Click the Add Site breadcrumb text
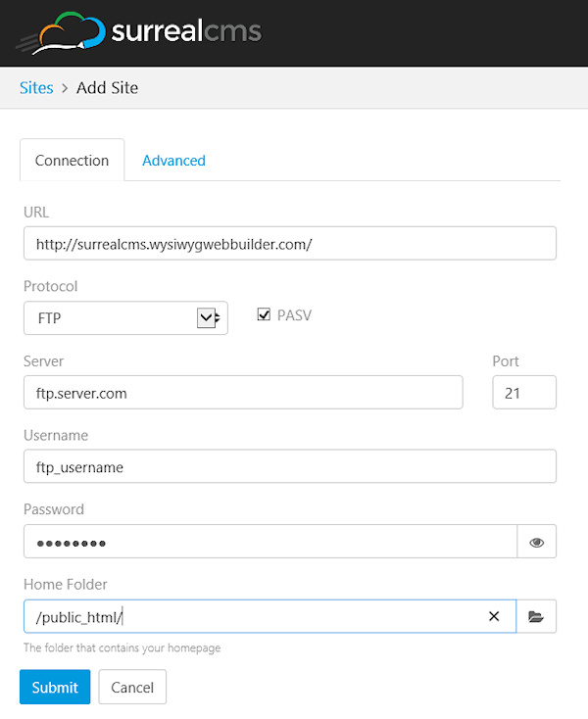The height and width of the screenshot is (719, 588). point(107,88)
